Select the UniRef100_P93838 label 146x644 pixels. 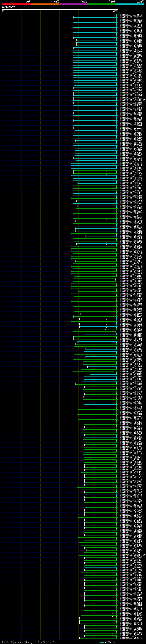[x=131, y=256]
